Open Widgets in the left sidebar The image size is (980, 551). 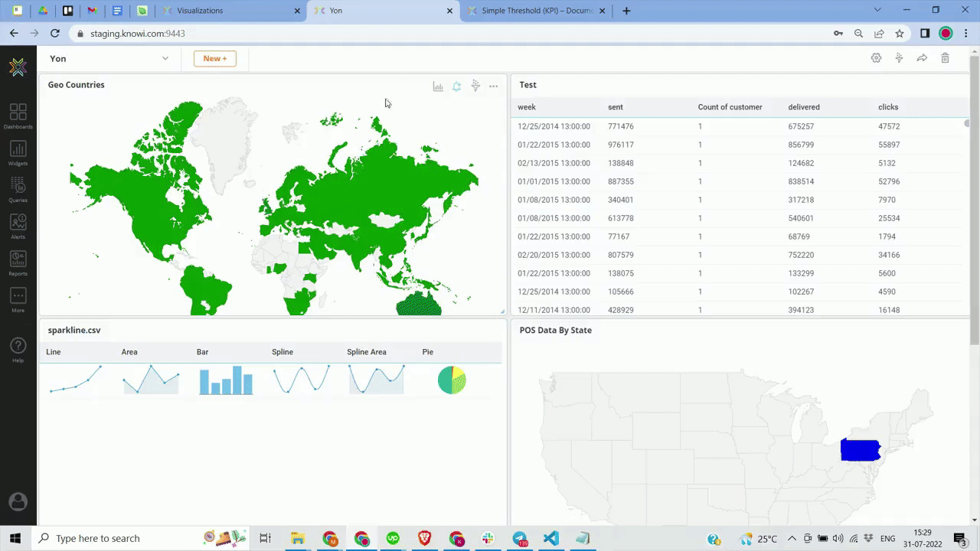18,152
